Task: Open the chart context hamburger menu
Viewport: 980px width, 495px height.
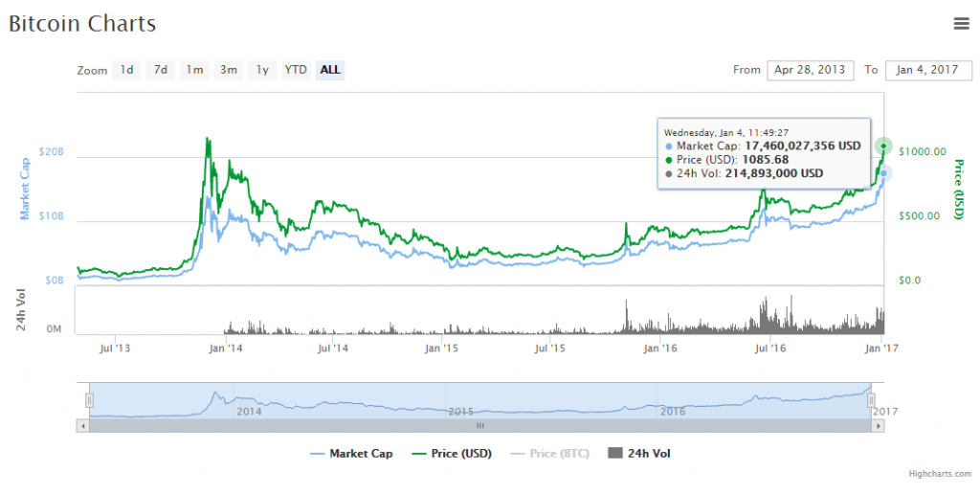Action: (x=961, y=24)
